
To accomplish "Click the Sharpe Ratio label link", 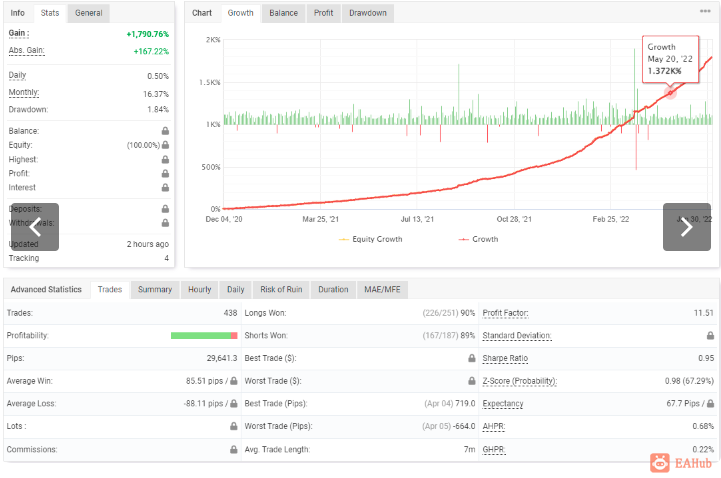I will (x=505, y=358).
